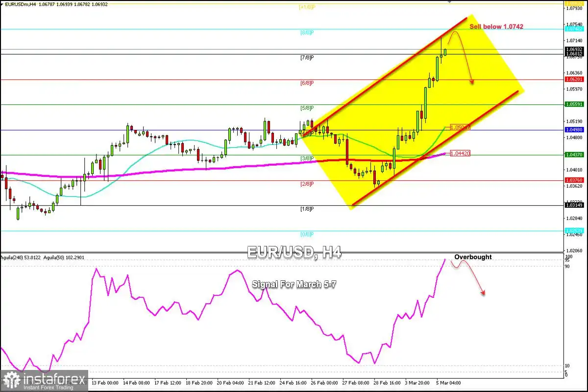Viewport: 588px width, 392px height.
Task: Click the Overbought text label
Action: coord(473,257)
